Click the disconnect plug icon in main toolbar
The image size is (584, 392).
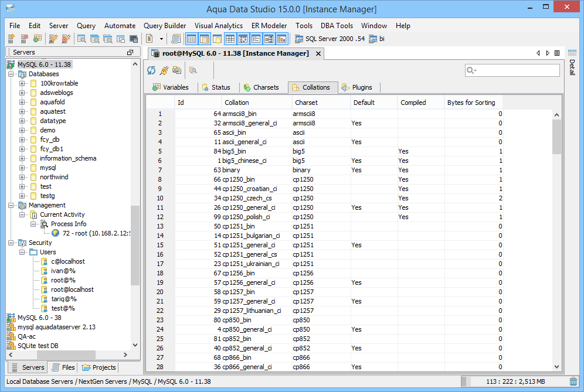click(66, 38)
